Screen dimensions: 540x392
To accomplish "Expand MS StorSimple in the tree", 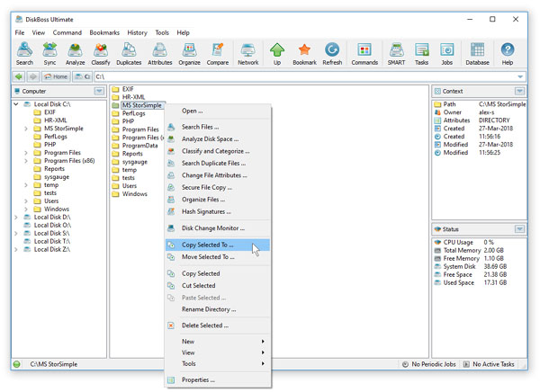I will 26,129.
